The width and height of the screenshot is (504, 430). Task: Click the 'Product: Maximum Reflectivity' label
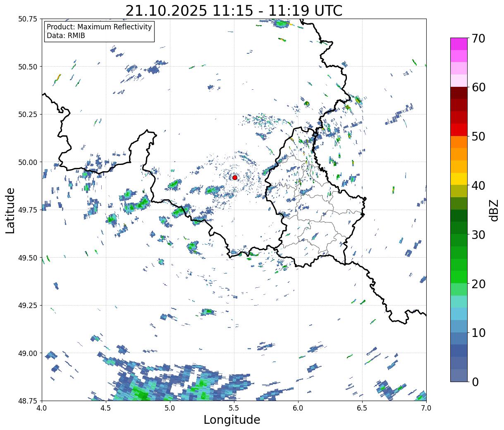[x=99, y=27]
